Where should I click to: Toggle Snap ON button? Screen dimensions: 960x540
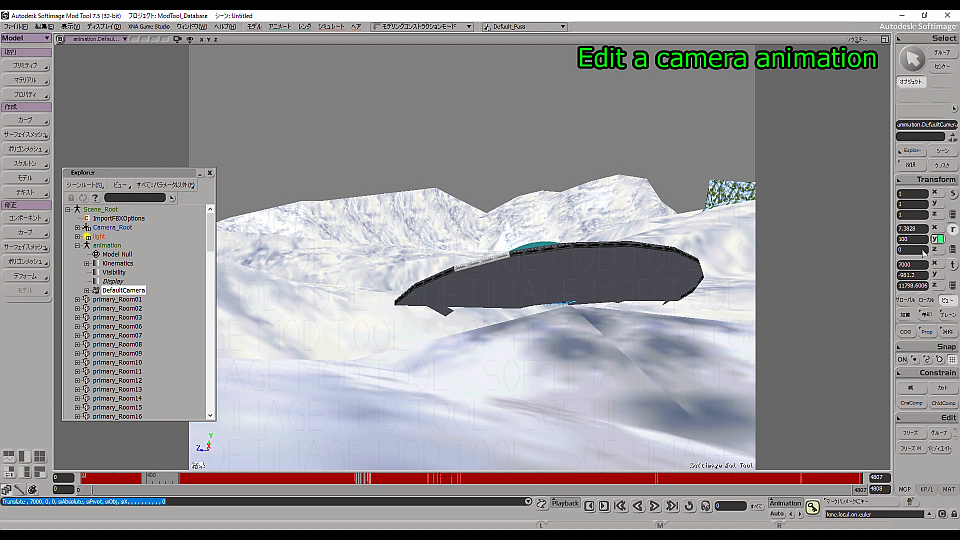(x=902, y=359)
